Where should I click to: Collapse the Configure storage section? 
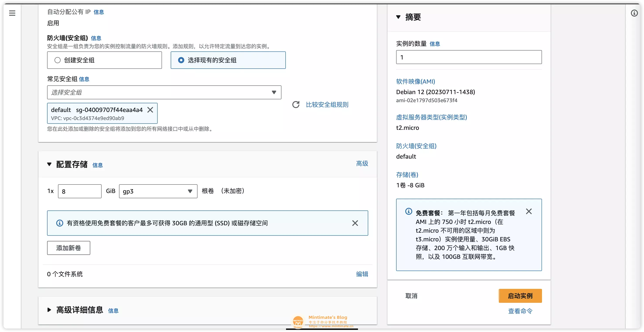tap(49, 164)
